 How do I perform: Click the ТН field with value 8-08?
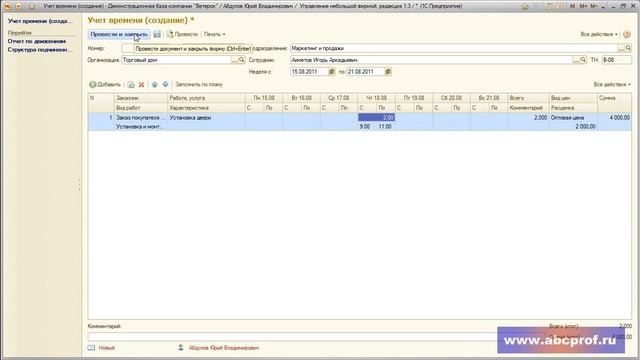point(616,60)
